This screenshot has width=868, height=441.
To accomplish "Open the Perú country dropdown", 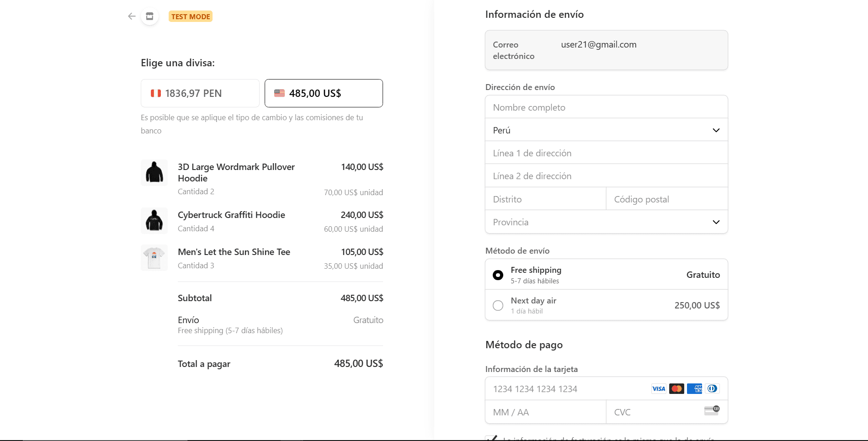I will [606, 130].
